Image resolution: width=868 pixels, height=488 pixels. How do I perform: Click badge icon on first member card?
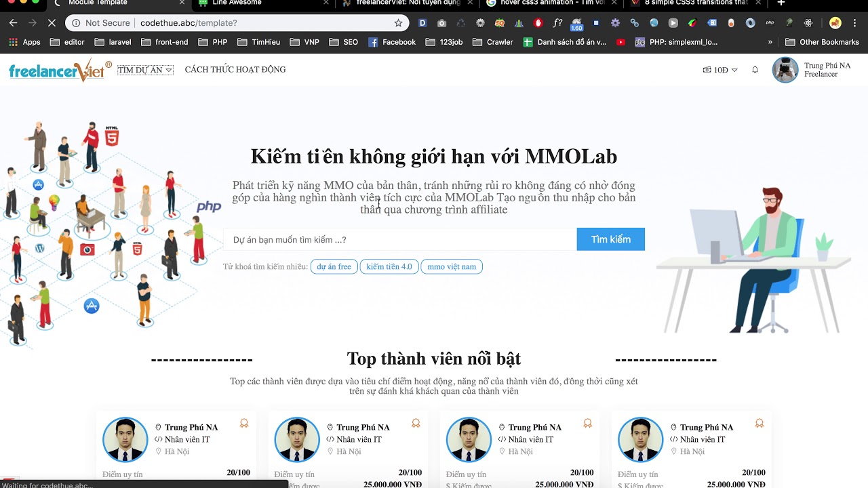point(244,424)
